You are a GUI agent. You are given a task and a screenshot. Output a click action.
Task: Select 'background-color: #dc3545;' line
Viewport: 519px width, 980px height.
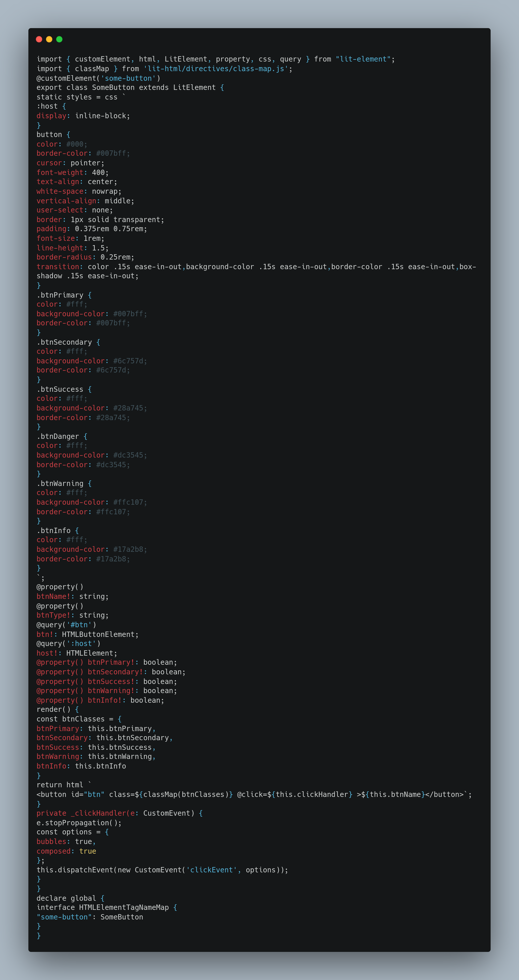pyautogui.click(x=92, y=455)
